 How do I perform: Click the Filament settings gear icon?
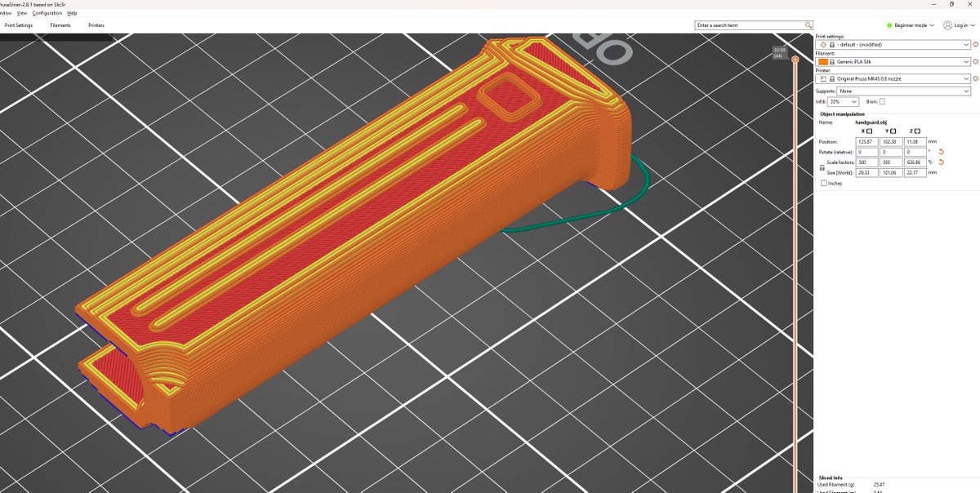(973, 61)
